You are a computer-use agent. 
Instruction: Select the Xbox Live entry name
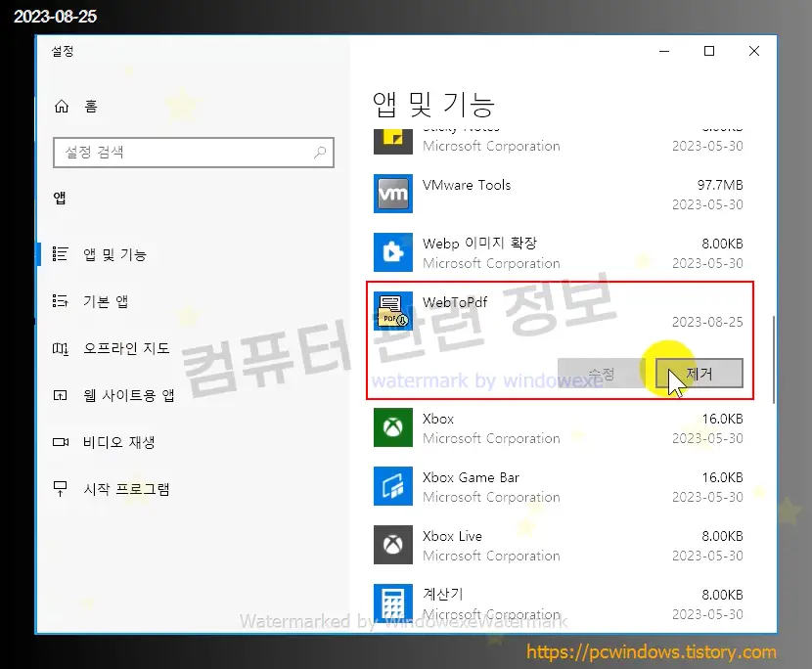[452, 536]
